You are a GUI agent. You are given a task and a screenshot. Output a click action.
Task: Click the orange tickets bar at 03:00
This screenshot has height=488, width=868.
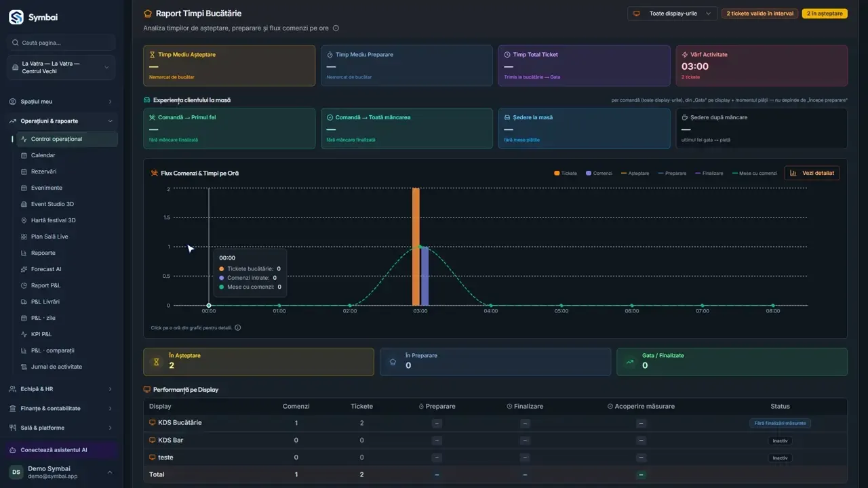[416, 247]
